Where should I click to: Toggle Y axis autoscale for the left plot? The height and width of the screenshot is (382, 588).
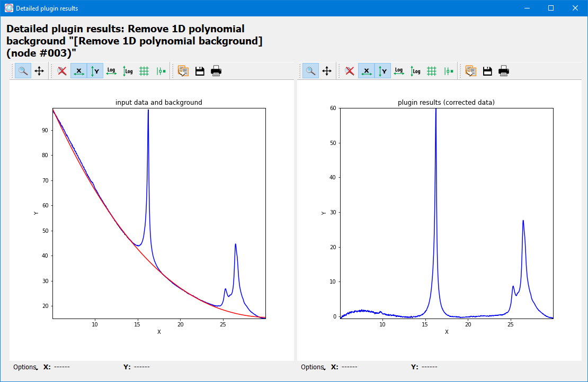(95, 71)
